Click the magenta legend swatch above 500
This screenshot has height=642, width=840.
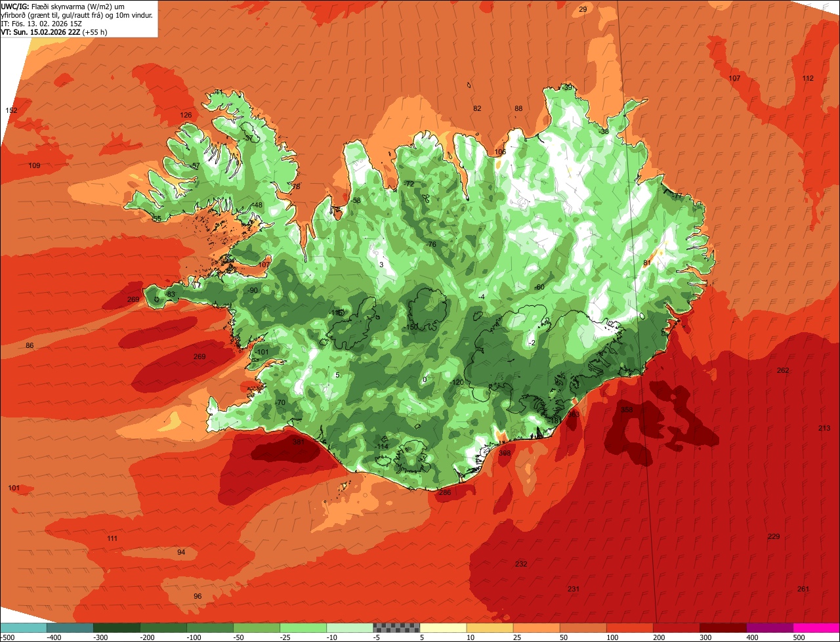[816, 628]
